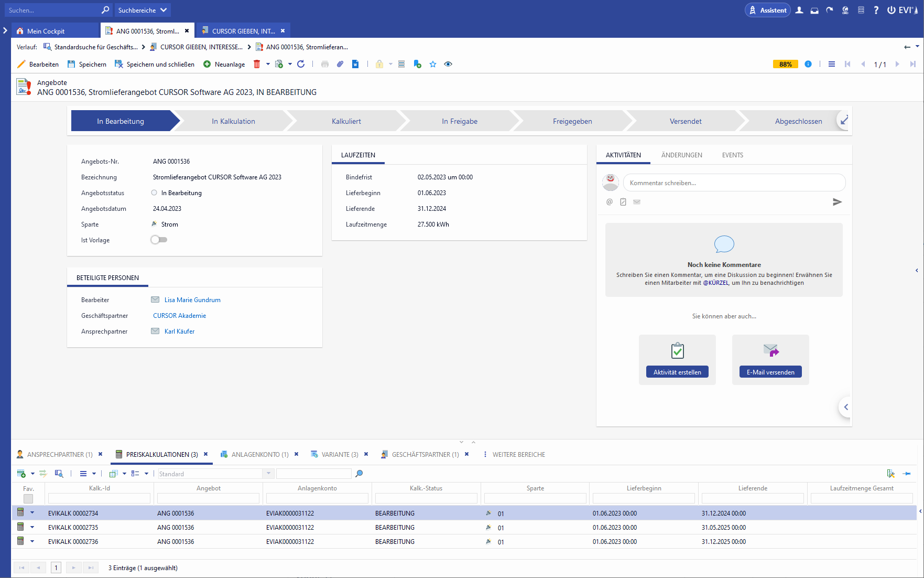This screenshot has height=578, width=924.
Task: Toggle the Ist Vorlage switch
Action: click(159, 240)
